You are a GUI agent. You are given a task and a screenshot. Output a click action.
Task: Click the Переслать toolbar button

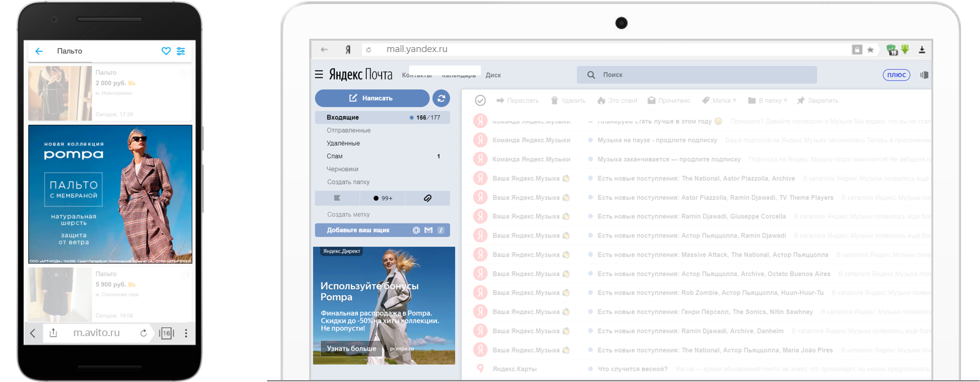point(518,100)
